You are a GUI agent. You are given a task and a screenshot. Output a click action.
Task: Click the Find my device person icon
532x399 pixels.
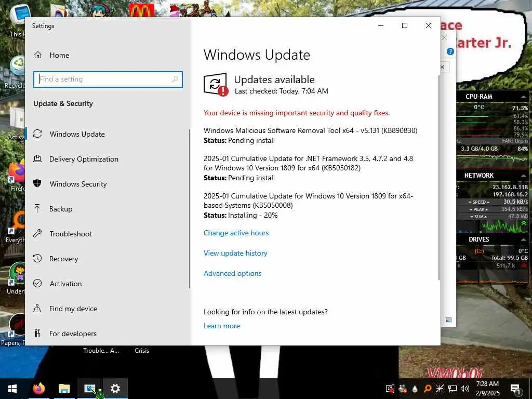point(37,308)
